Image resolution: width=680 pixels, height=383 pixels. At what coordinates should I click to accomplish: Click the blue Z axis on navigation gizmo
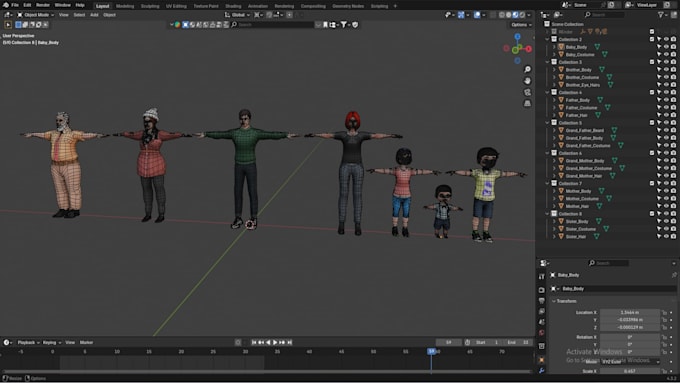pyautogui.click(x=517, y=37)
